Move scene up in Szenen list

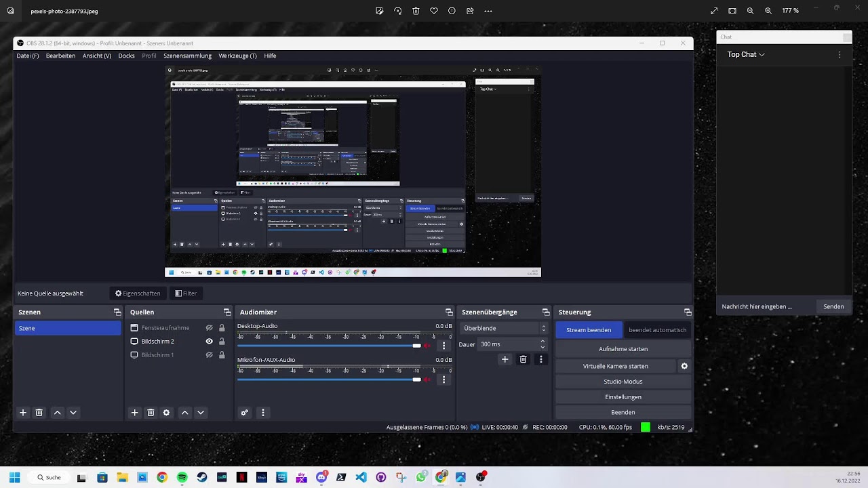(58, 412)
